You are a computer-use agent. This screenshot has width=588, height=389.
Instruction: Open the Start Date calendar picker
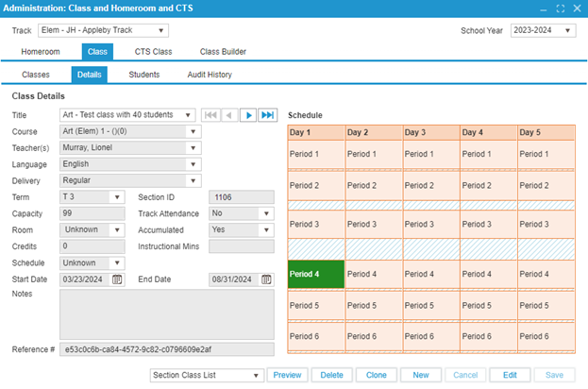(x=118, y=279)
